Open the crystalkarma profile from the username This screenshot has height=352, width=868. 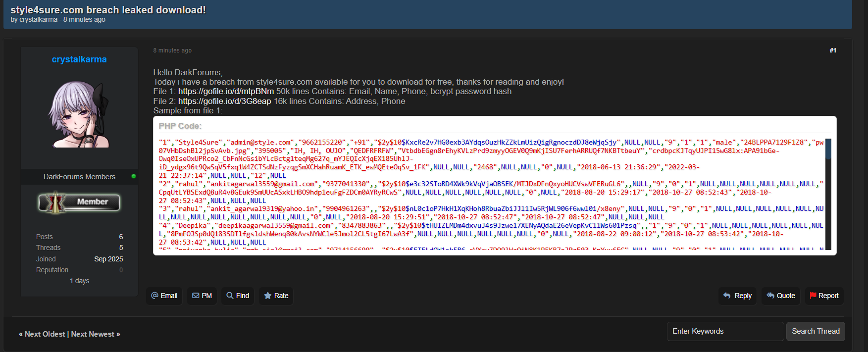pos(79,59)
